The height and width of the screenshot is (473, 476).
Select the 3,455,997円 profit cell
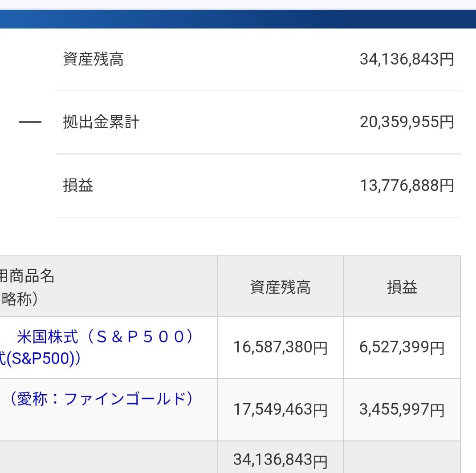tap(402, 410)
